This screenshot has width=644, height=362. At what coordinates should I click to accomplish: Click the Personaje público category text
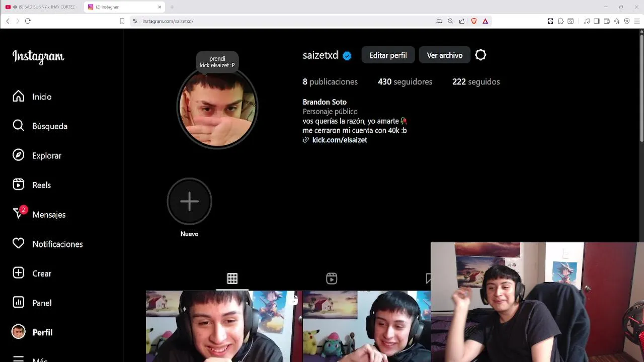coord(330,112)
